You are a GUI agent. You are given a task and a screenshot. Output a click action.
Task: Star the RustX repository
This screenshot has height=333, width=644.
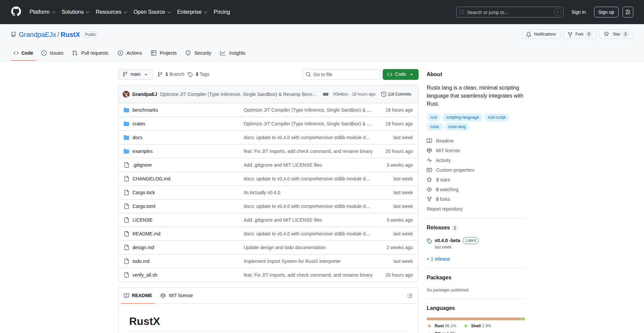pos(616,34)
